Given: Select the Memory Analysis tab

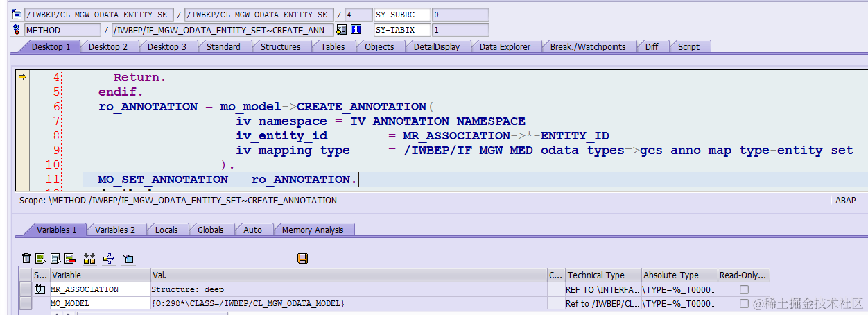Looking at the screenshot, I should (x=313, y=230).
